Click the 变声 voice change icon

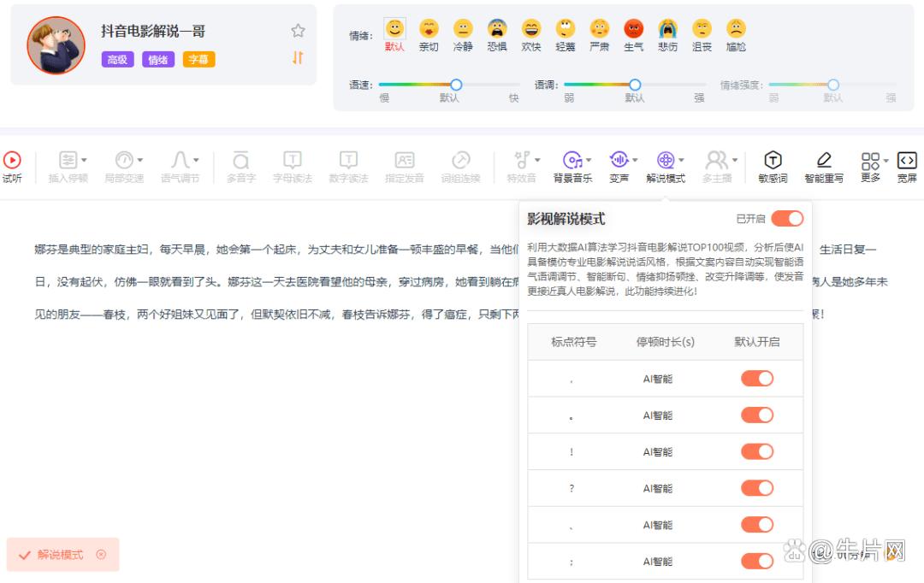(x=618, y=161)
